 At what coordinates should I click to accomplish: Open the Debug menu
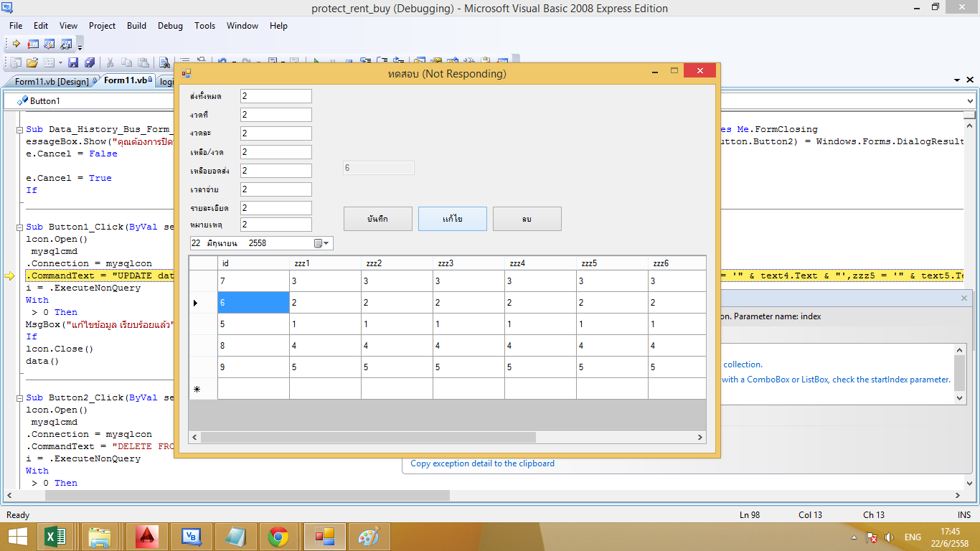click(170, 26)
